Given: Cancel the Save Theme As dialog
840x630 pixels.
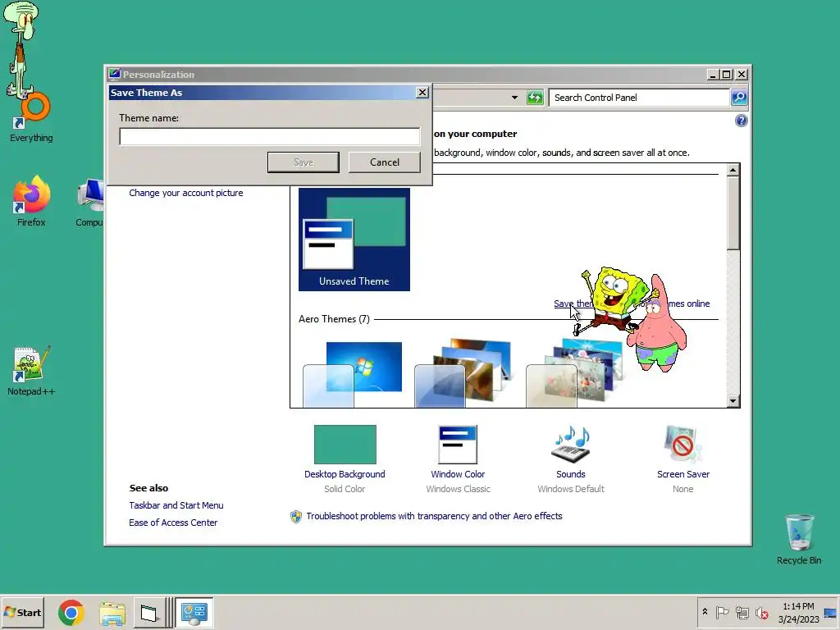Looking at the screenshot, I should pos(384,162).
